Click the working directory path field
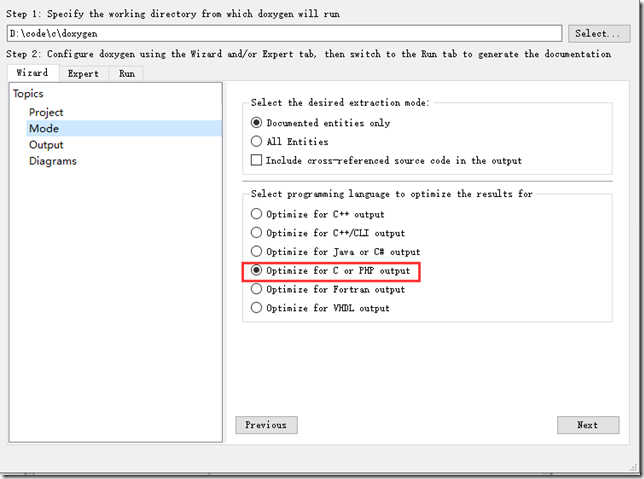The image size is (644, 479). tap(284, 33)
